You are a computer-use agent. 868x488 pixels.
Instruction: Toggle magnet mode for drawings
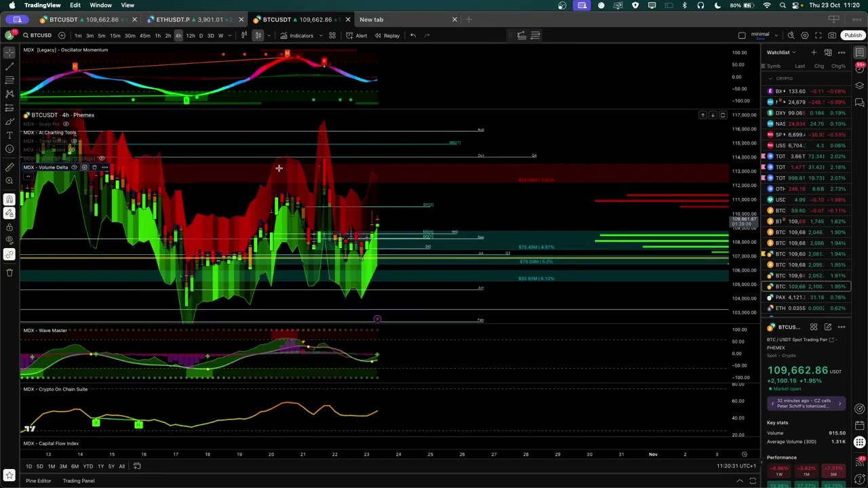tap(9, 199)
